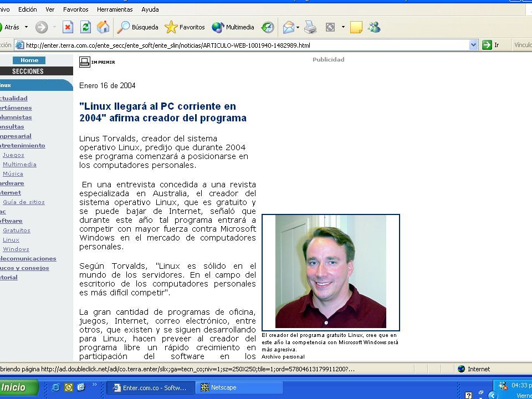Screen dimensions: 532x399
Task: Click the Messenger people icon
Action: point(374,27)
